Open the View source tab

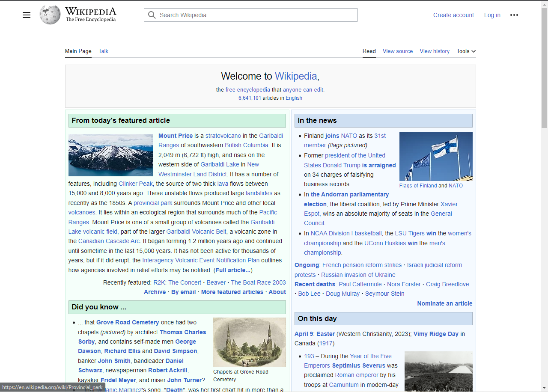pos(398,51)
